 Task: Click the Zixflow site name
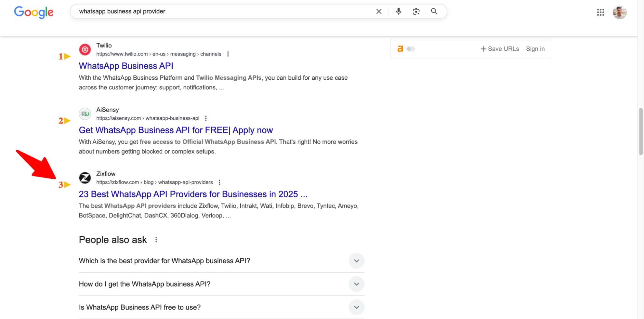[x=106, y=174]
